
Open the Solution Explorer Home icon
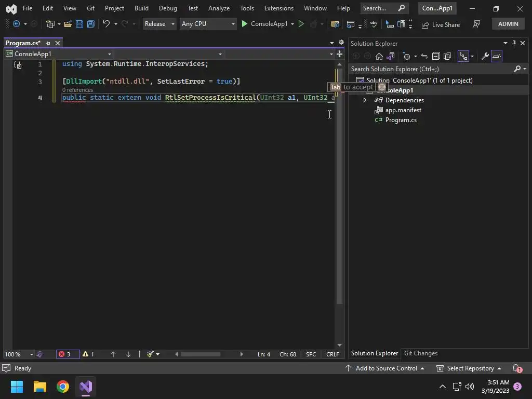point(379,56)
